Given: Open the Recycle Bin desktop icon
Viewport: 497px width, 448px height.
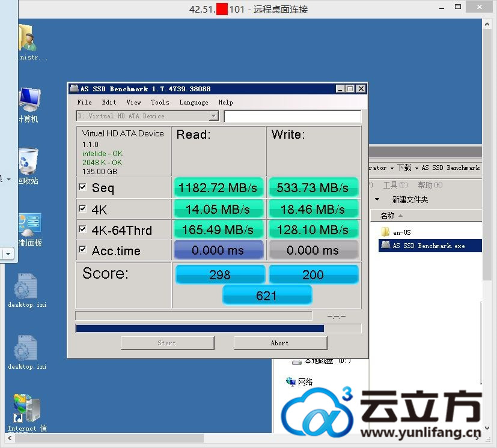Looking at the screenshot, I should click(x=28, y=160).
